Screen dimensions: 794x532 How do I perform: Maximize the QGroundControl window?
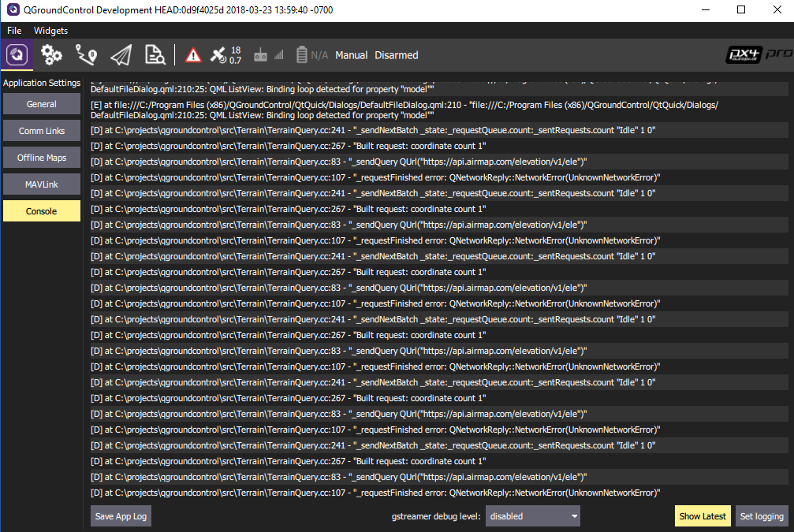pos(741,9)
